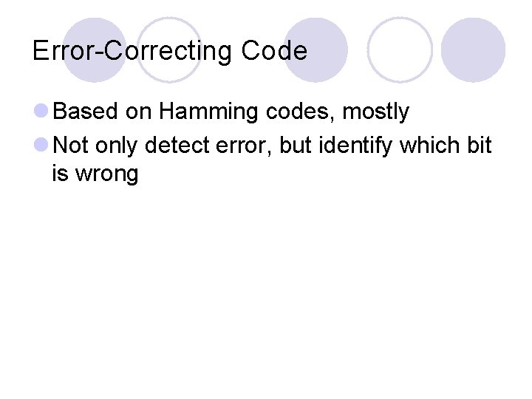The height and width of the screenshot is (399, 532).
Task: Click the word "mostly" in the first bullet
Action: [376, 112]
